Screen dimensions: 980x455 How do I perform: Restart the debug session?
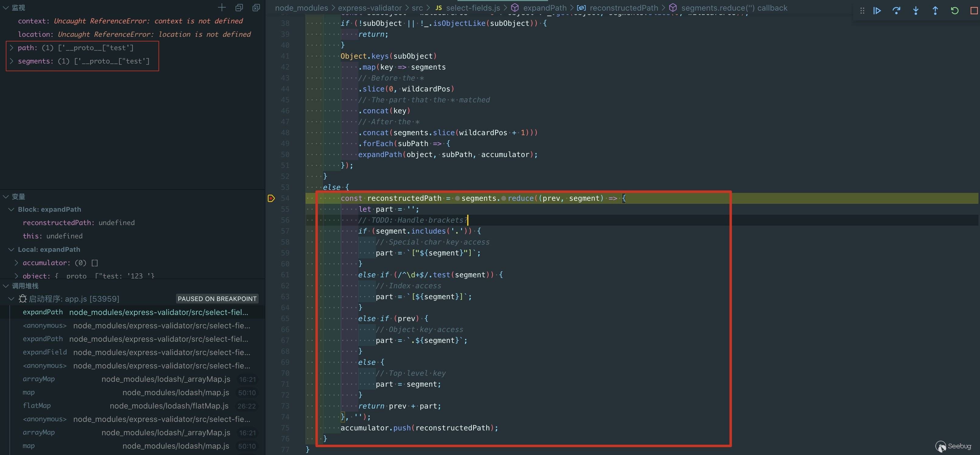tap(955, 11)
